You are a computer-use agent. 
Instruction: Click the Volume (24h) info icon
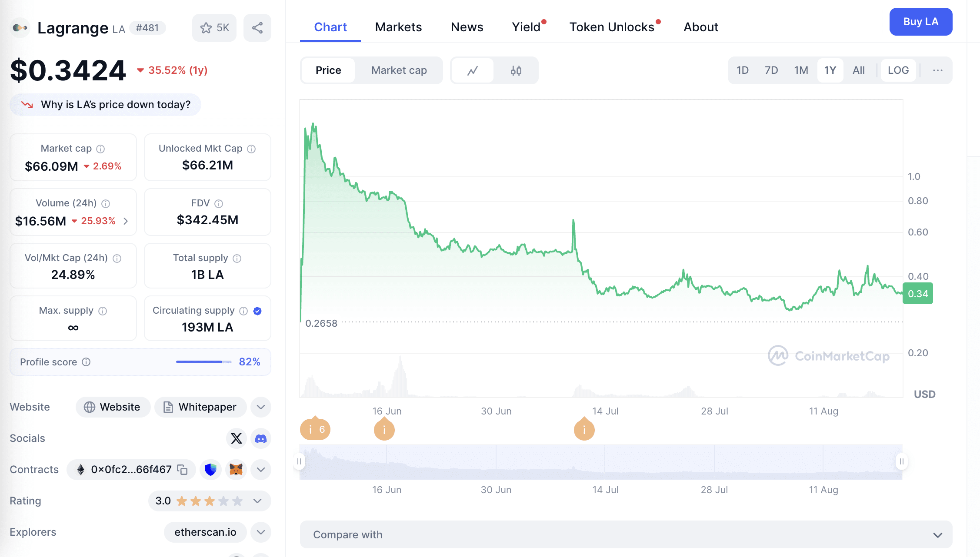pyautogui.click(x=106, y=204)
